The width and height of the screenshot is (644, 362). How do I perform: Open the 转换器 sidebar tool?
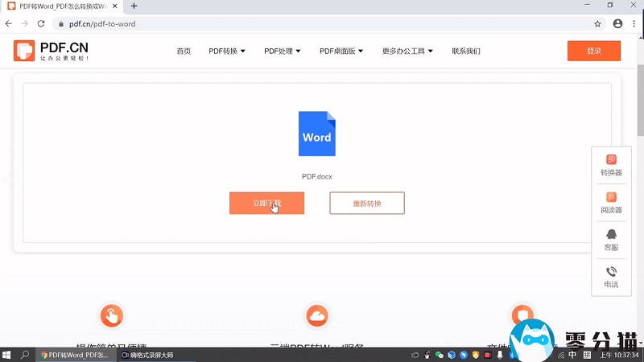pyautogui.click(x=611, y=165)
